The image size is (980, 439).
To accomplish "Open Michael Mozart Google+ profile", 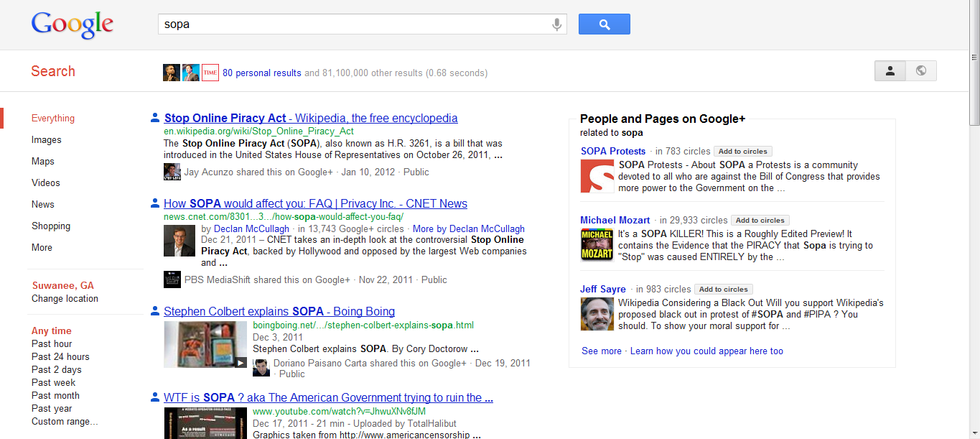I will pos(615,221).
